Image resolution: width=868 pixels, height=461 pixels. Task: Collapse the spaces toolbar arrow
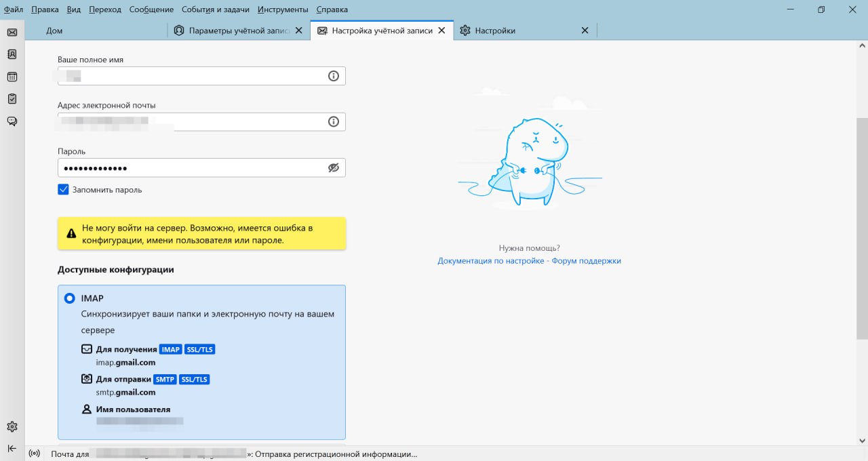tap(12, 448)
